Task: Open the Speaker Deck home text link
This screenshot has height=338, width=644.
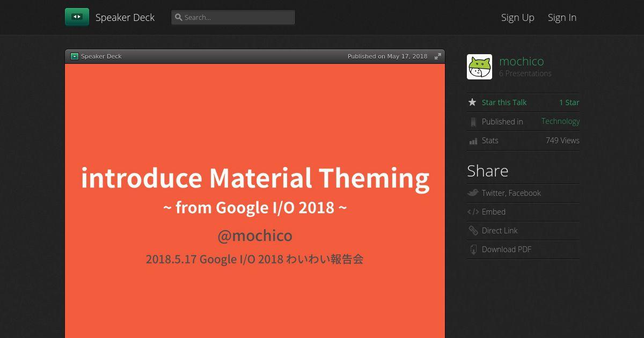Action: point(125,17)
